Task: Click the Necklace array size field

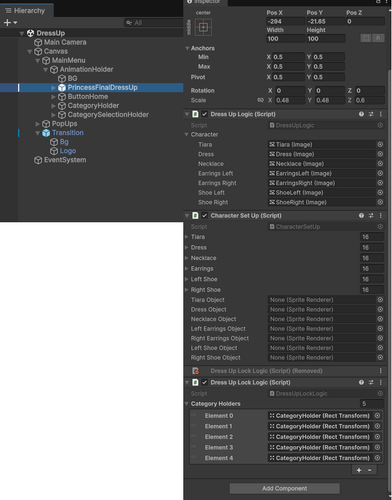Action: click(x=372, y=258)
